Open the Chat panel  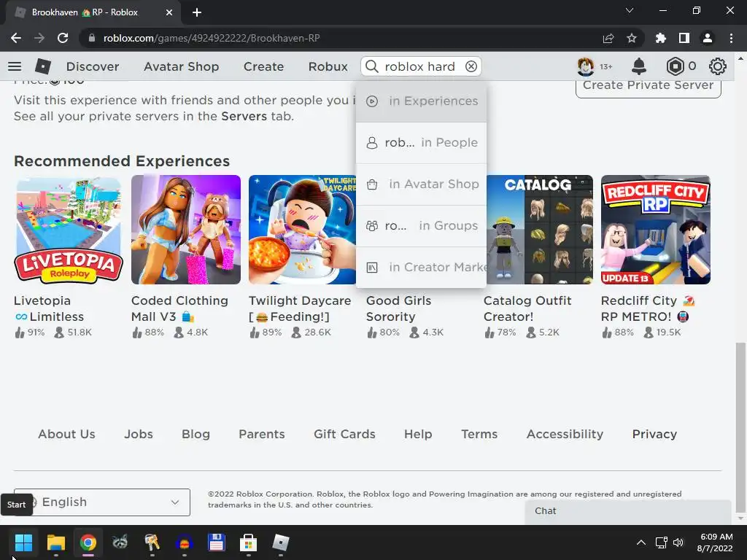point(628,511)
